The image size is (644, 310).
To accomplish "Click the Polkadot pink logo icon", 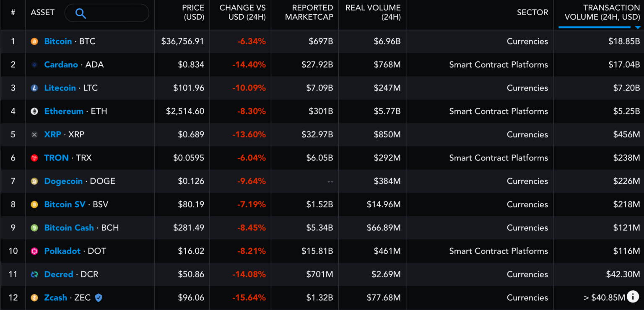I will (x=34, y=251).
